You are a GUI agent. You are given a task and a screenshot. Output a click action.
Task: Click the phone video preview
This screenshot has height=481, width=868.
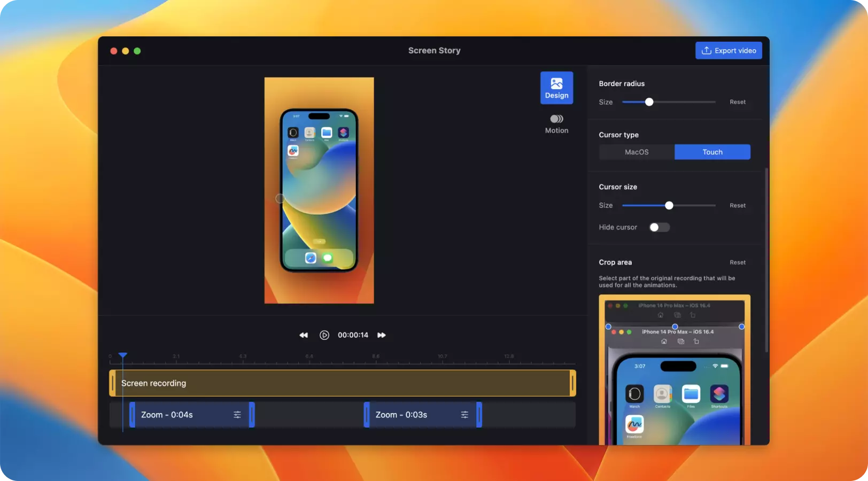[319, 190]
